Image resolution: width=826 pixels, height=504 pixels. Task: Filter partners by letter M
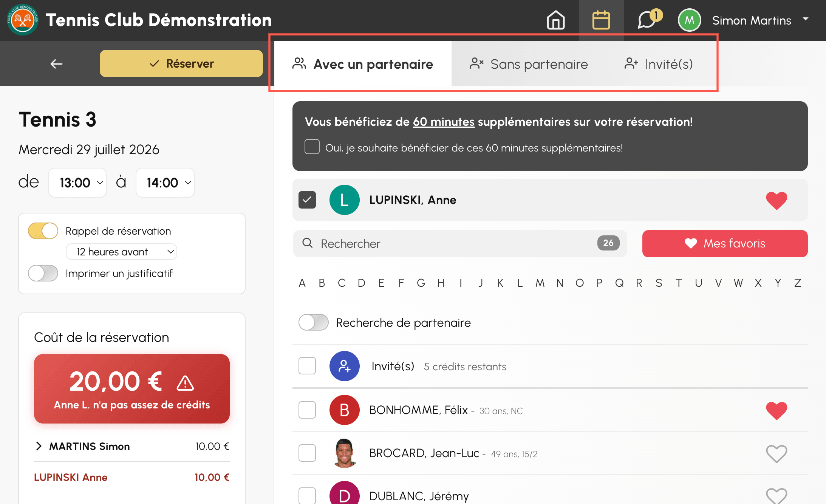[540, 283]
